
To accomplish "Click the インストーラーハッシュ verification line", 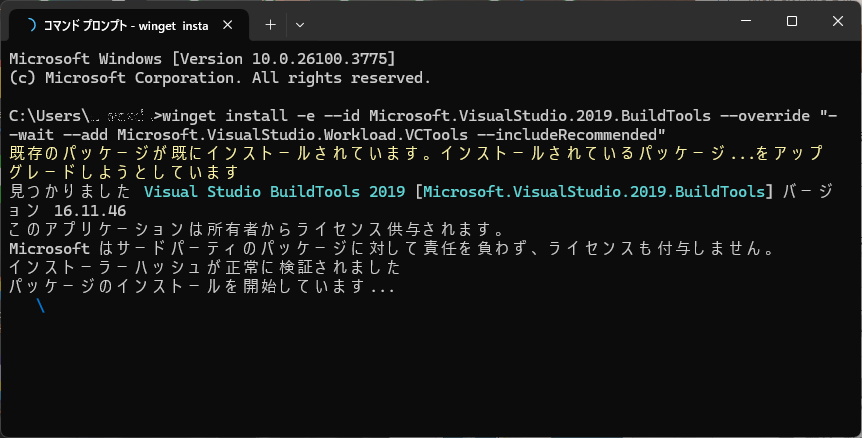I will (205, 267).
